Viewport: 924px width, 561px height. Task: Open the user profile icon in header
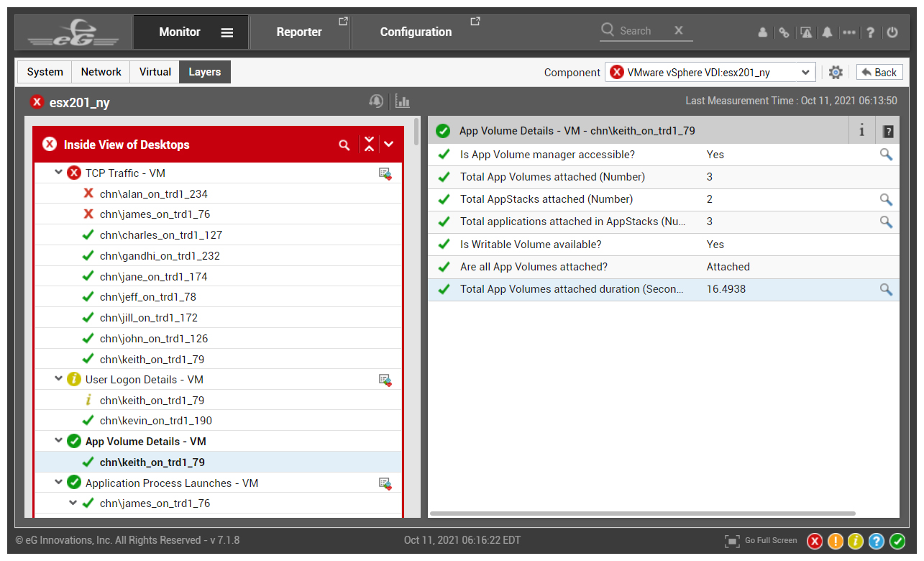[763, 32]
